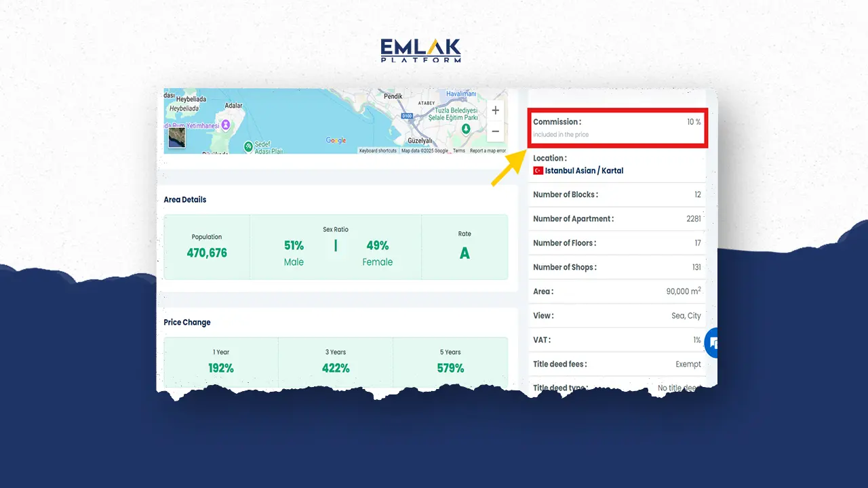Viewport: 868px width, 488px height.
Task: Click the Rum Yetimhanesi purple marker
Action: pos(226,125)
